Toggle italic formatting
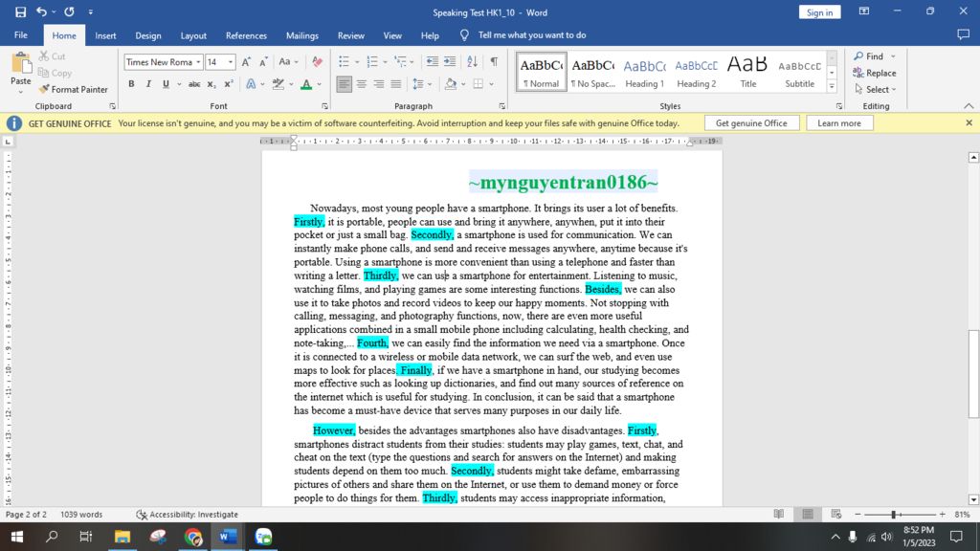The image size is (980, 551). pos(148,84)
